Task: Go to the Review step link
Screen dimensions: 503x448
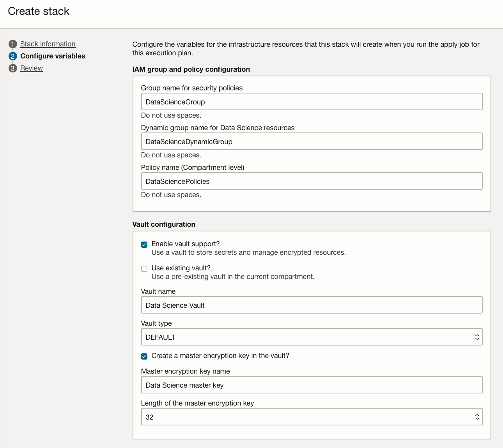Action: (32, 68)
